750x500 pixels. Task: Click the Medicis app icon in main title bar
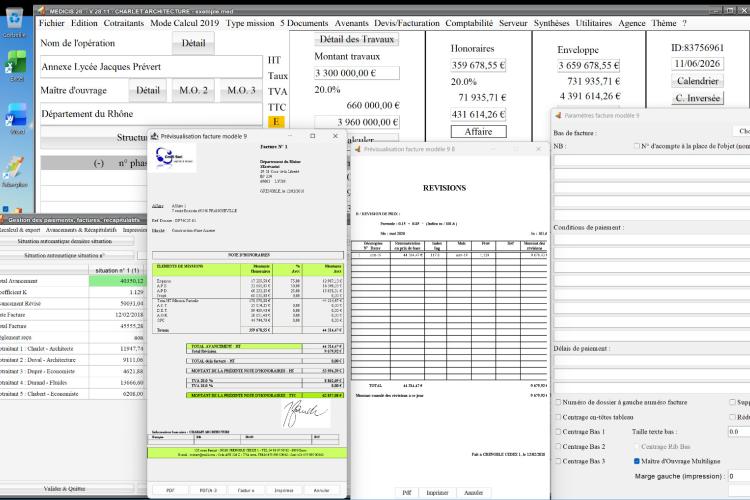pyautogui.click(x=42, y=10)
